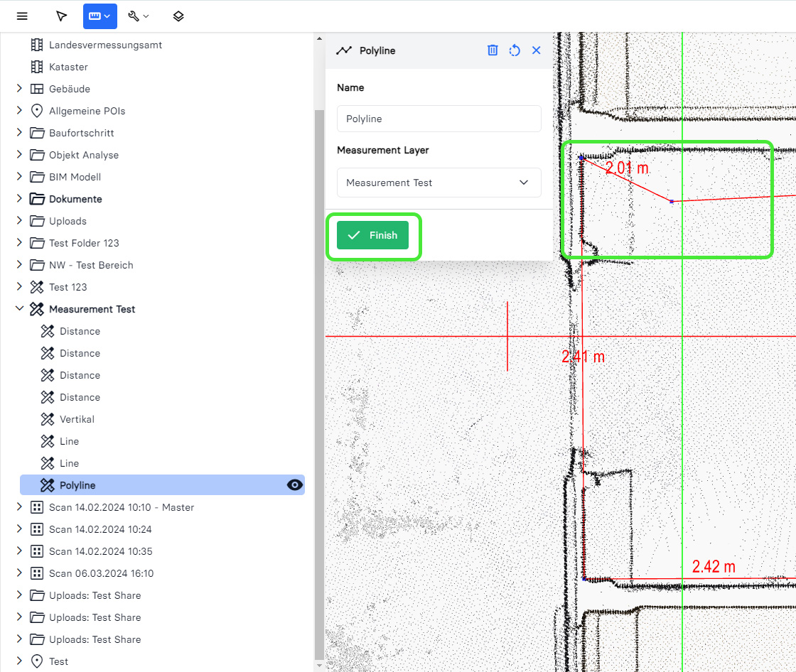Image resolution: width=796 pixels, height=672 pixels.
Task: Open the hamburger menu
Action: [22, 16]
